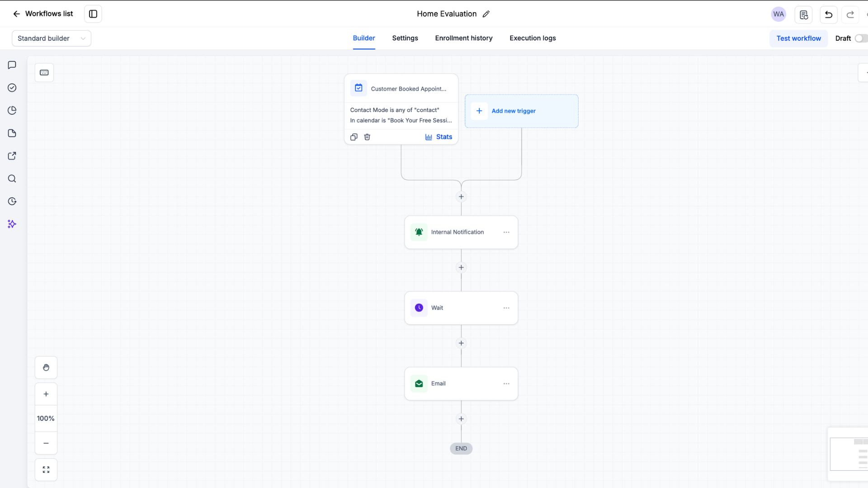Redo the last action
This screenshot has height=488, width=868.
coord(850,14)
